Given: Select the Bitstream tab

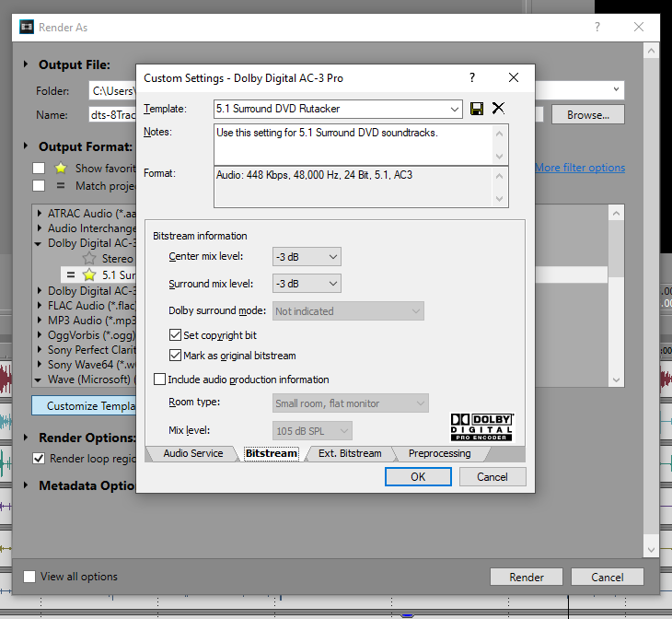Looking at the screenshot, I should pyautogui.click(x=272, y=453).
